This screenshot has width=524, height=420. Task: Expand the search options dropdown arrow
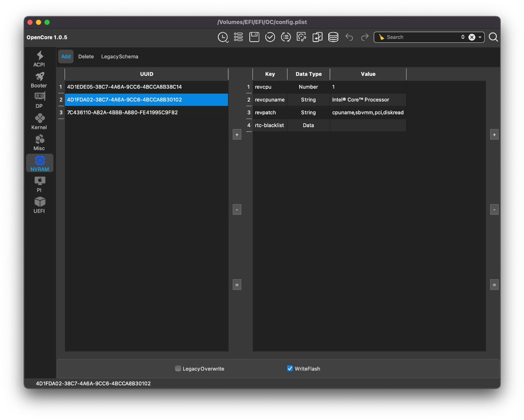[480, 37]
